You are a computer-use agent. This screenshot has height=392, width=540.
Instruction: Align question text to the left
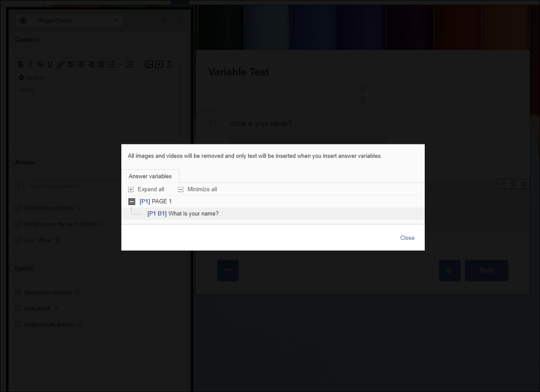[x=71, y=64]
